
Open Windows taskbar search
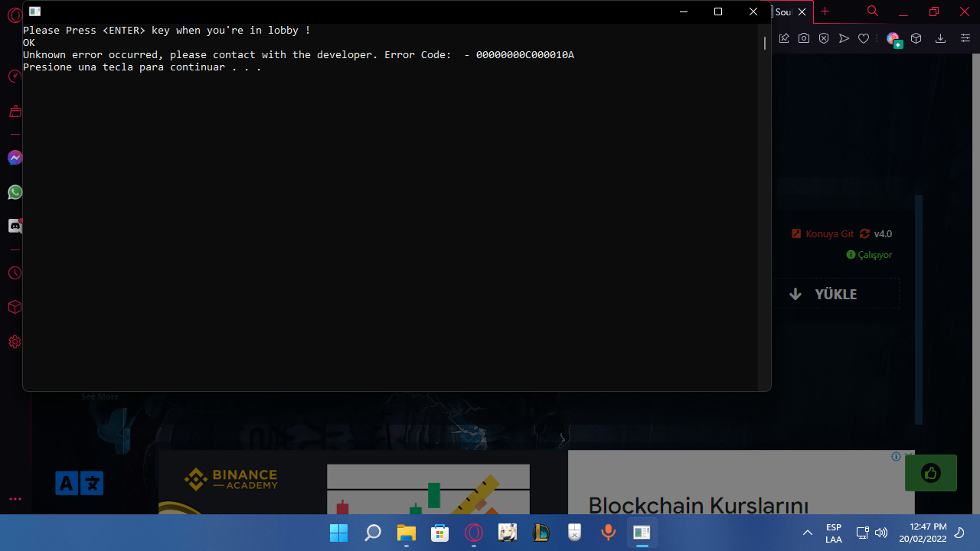(372, 533)
